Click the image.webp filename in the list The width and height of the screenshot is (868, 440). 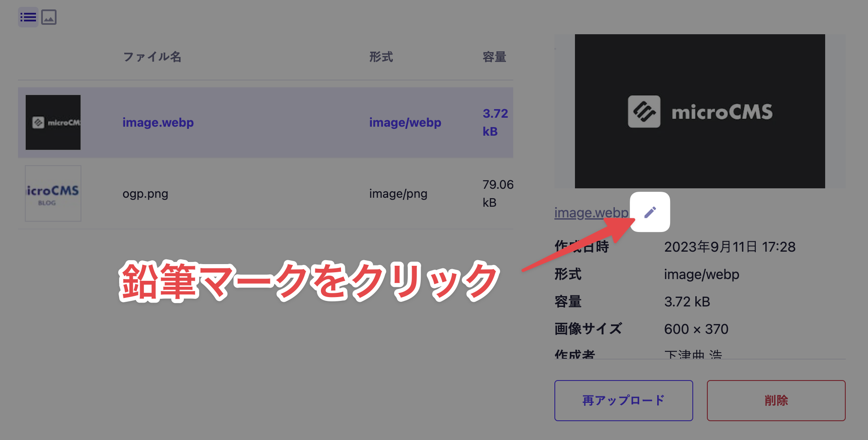[158, 122]
